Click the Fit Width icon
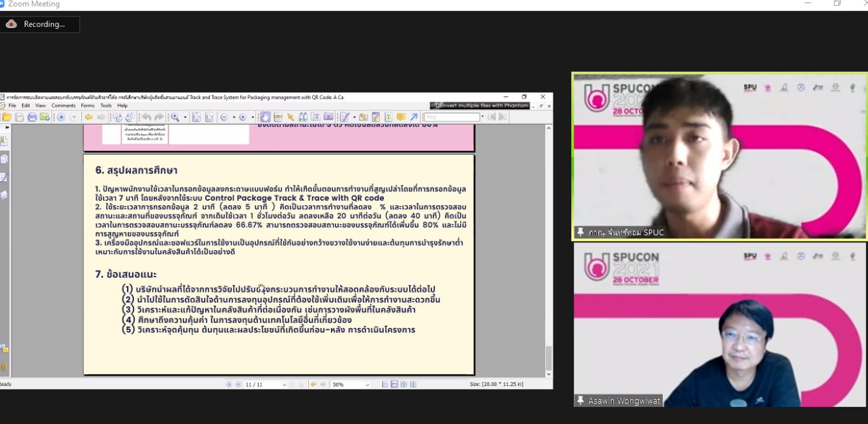 click(208, 117)
